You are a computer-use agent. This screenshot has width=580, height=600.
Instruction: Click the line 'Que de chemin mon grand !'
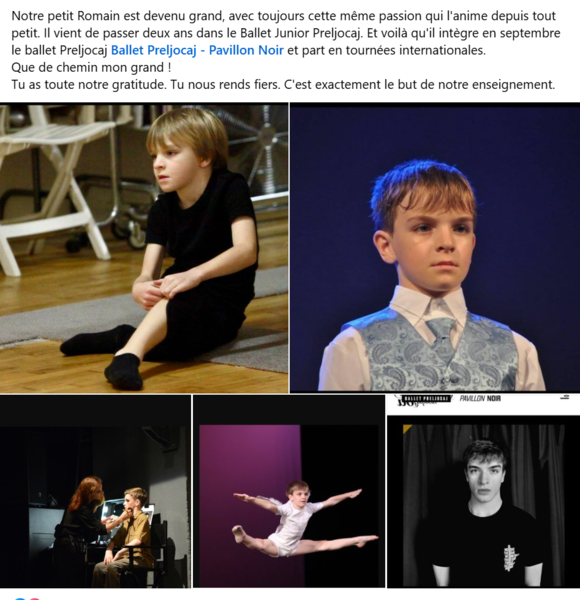click(x=91, y=67)
